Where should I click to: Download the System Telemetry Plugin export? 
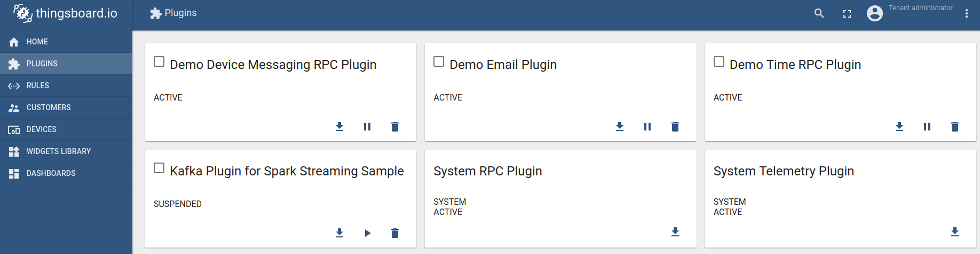tap(955, 232)
